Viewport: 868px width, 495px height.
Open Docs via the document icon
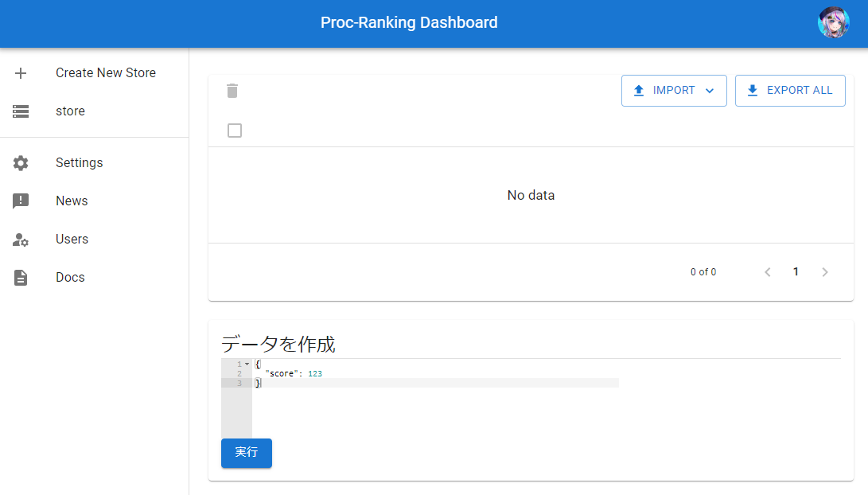coord(20,277)
